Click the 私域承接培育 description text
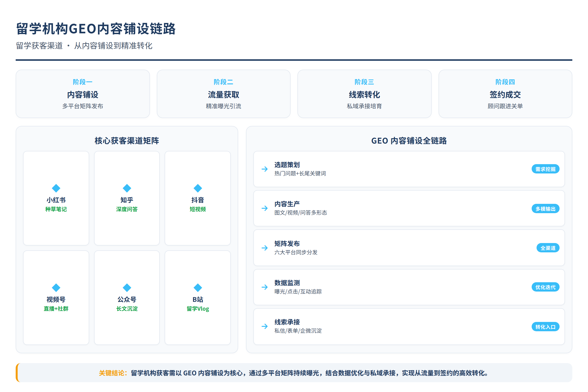 pyautogui.click(x=364, y=106)
